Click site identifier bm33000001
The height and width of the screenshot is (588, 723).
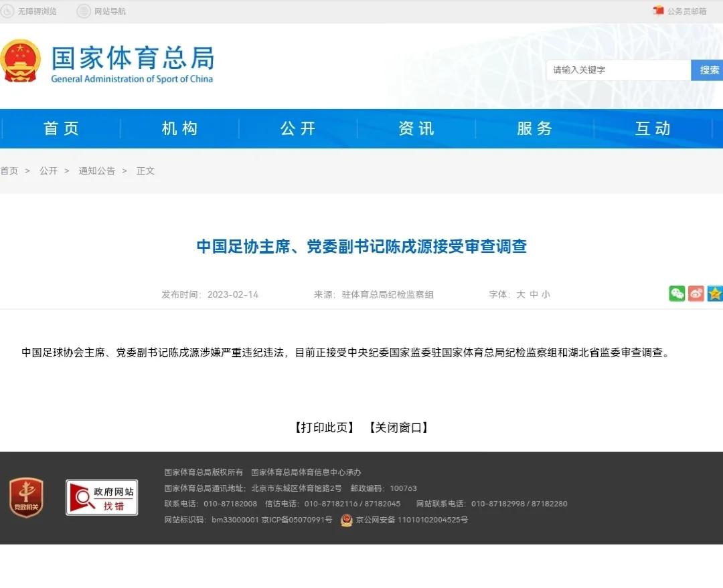[x=235, y=520]
